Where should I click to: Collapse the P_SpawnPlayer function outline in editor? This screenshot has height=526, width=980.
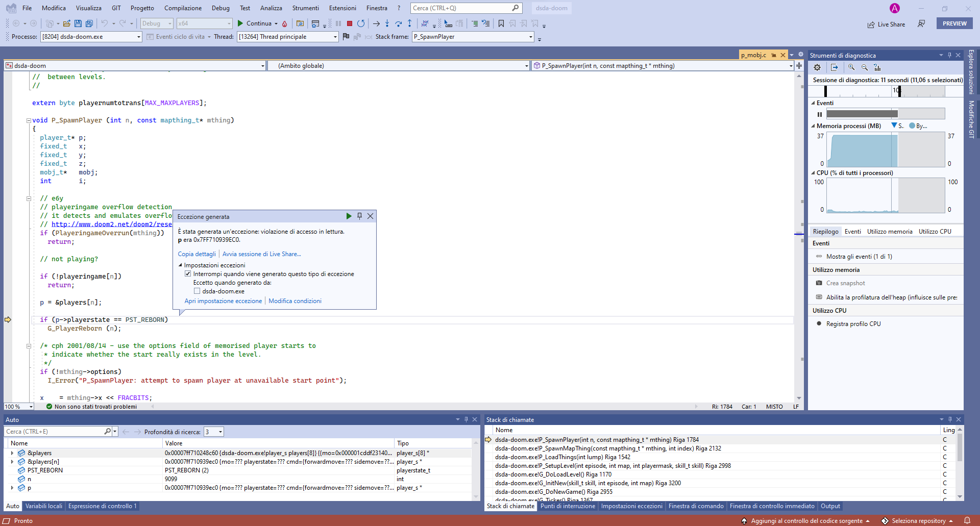point(29,120)
